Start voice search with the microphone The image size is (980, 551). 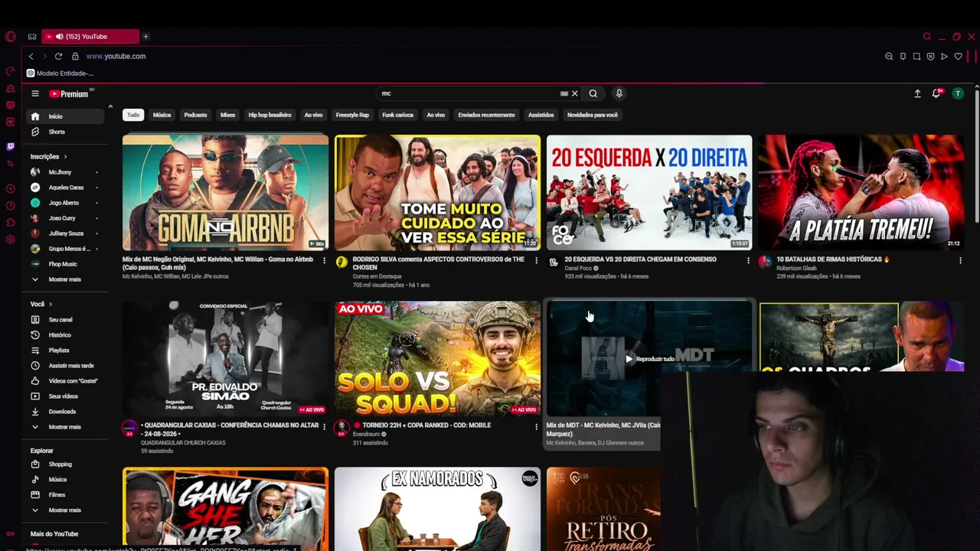pyautogui.click(x=619, y=93)
